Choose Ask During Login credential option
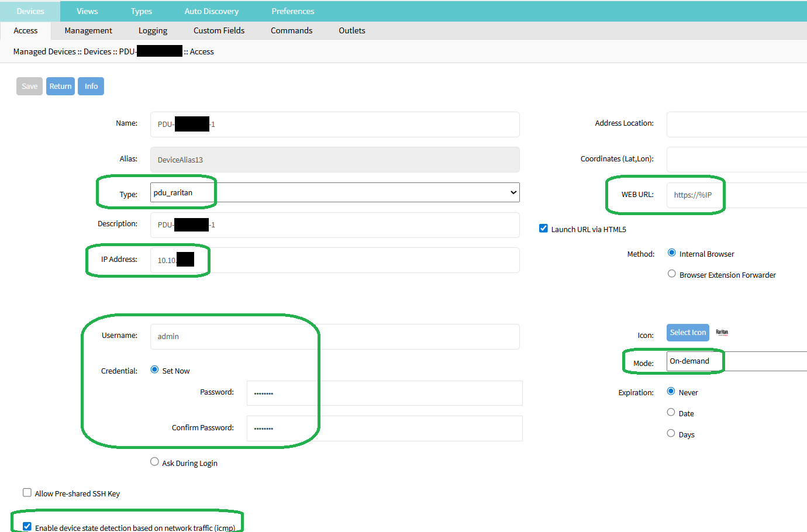The width and height of the screenshot is (807, 532). [154, 462]
